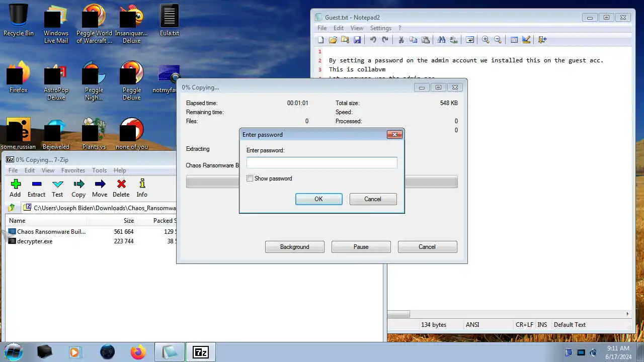Click CR+LF in Notepad2 status bar
644x362 pixels.
point(524,325)
